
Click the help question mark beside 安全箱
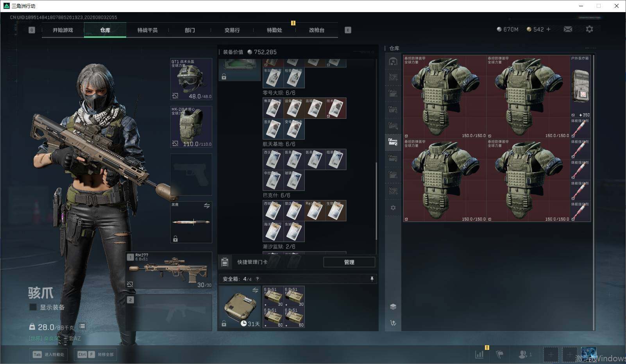[x=257, y=279]
